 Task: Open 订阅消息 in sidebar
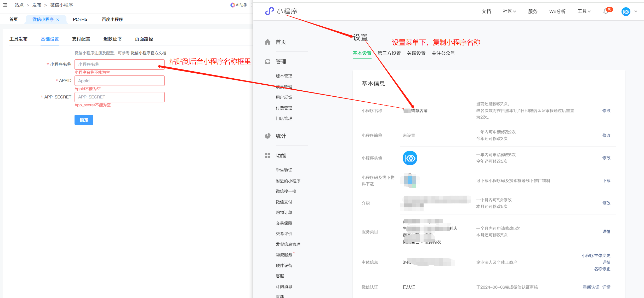coord(284,287)
